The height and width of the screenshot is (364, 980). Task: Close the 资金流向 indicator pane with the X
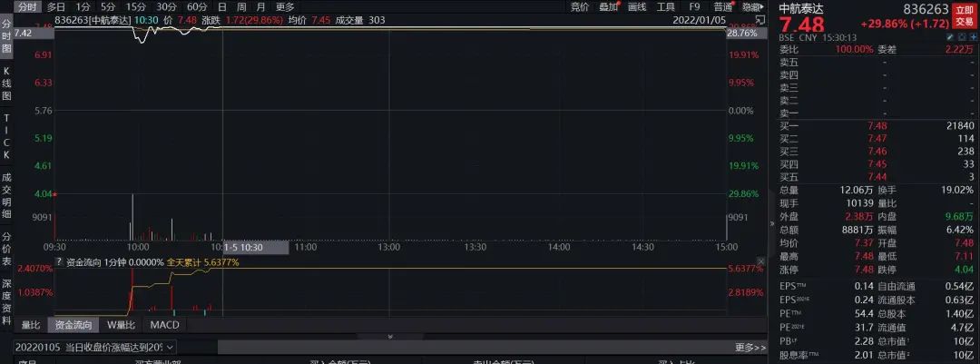760,261
